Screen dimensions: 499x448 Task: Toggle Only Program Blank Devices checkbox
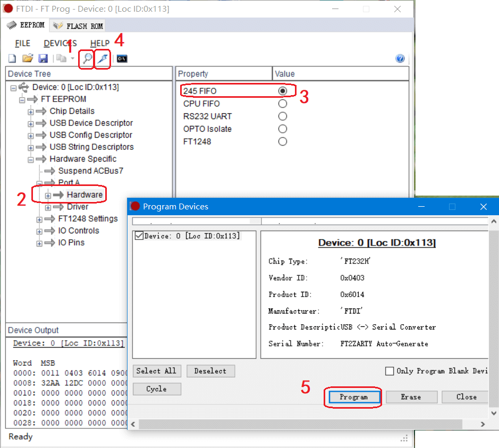coord(389,371)
